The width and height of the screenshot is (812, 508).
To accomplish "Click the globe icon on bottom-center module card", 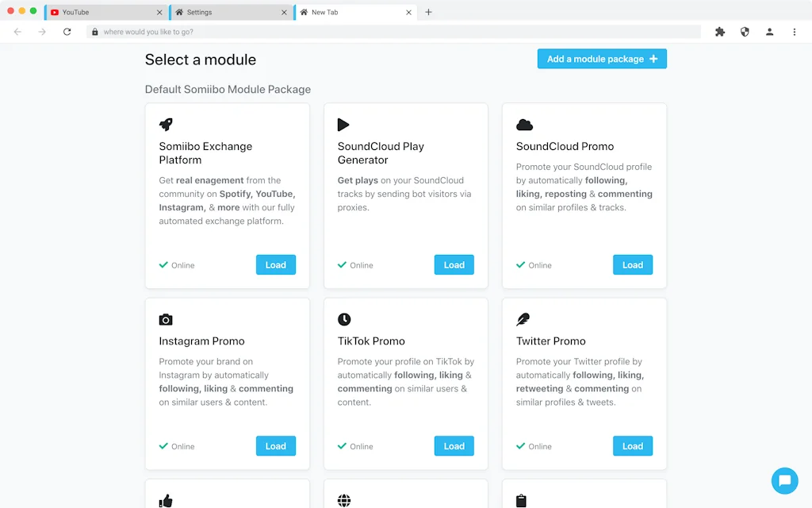I will tap(343, 500).
